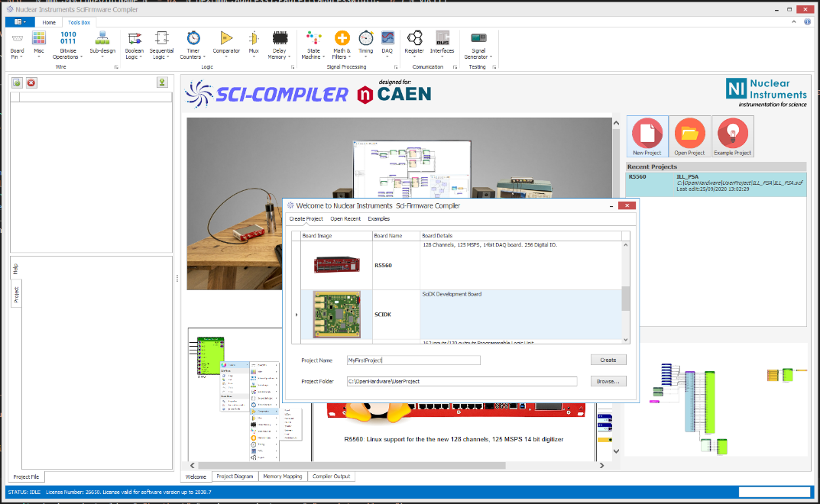Select the SCIDK board image

337,315
